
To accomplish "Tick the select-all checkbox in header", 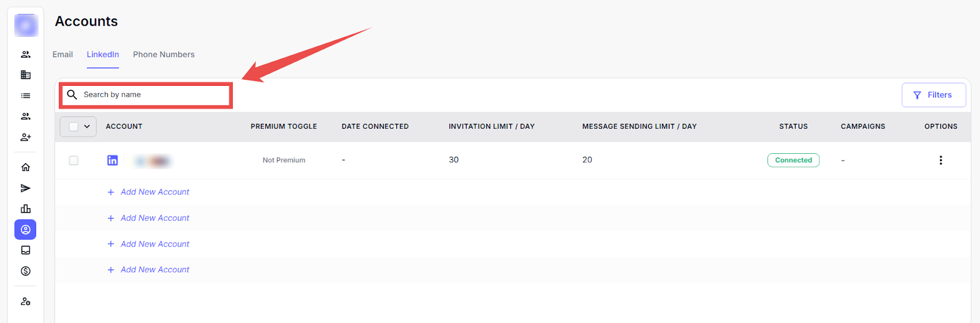I will click(73, 127).
